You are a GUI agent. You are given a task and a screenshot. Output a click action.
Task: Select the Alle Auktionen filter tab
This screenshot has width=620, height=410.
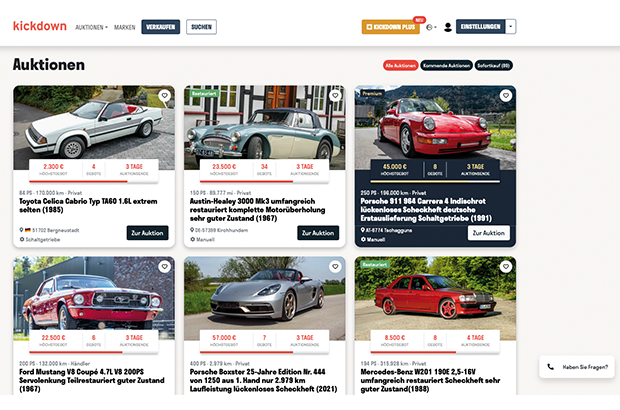click(401, 66)
